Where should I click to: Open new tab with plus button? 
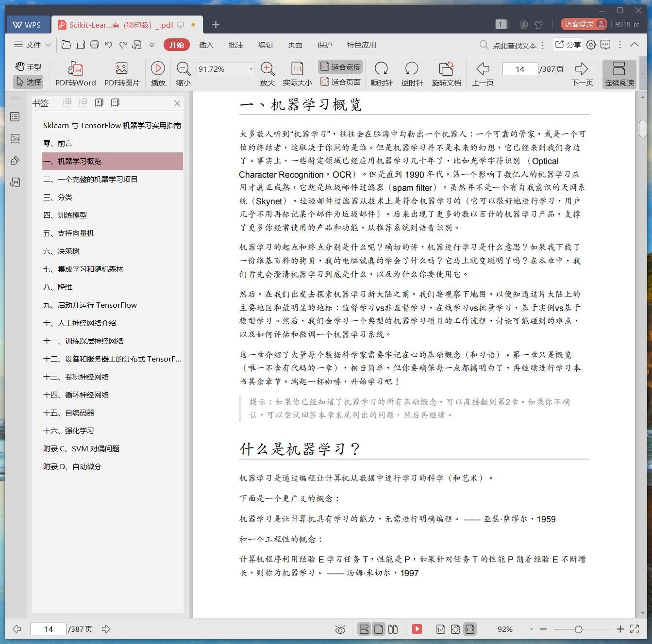216,24
